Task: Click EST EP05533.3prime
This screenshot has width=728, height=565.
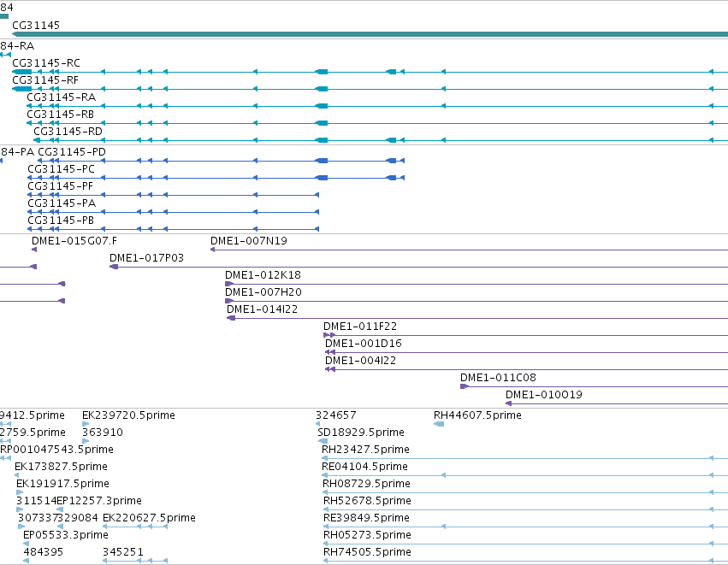Action: click(x=66, y=536)
